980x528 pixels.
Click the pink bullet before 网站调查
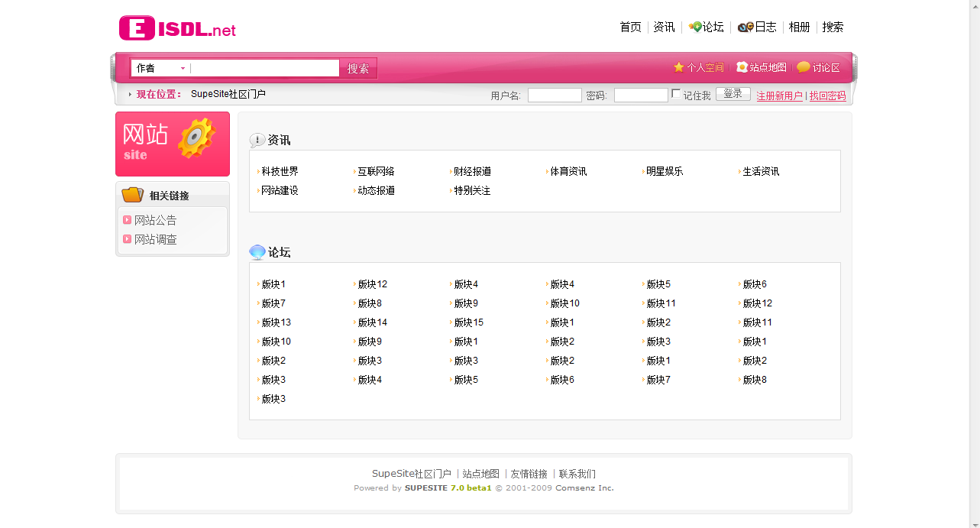(127, 239)
